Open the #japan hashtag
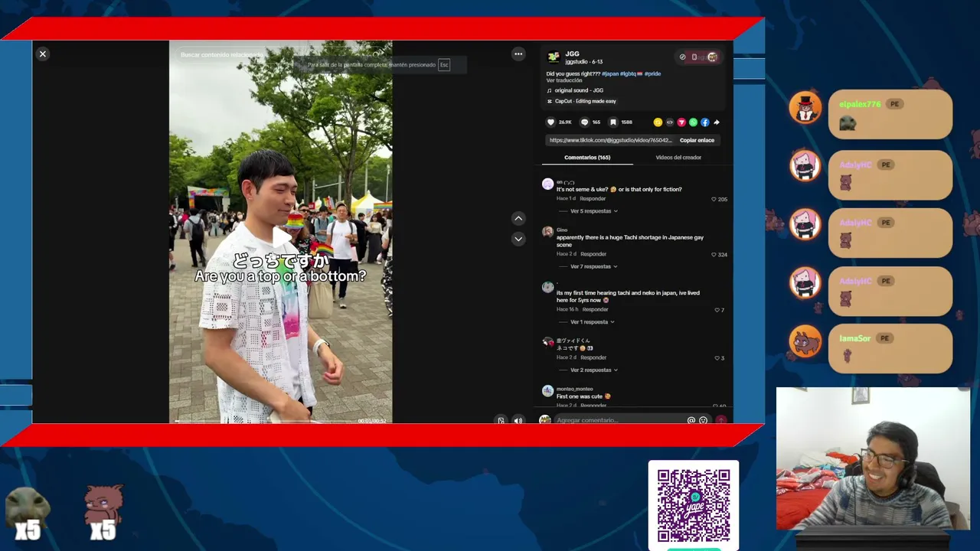 tap(610, 73)
